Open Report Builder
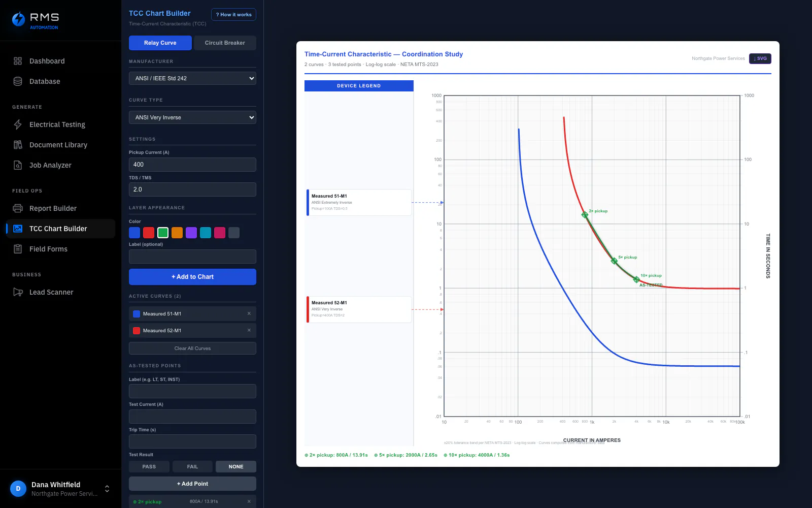The image size is (812, 508). pos(60,208)
